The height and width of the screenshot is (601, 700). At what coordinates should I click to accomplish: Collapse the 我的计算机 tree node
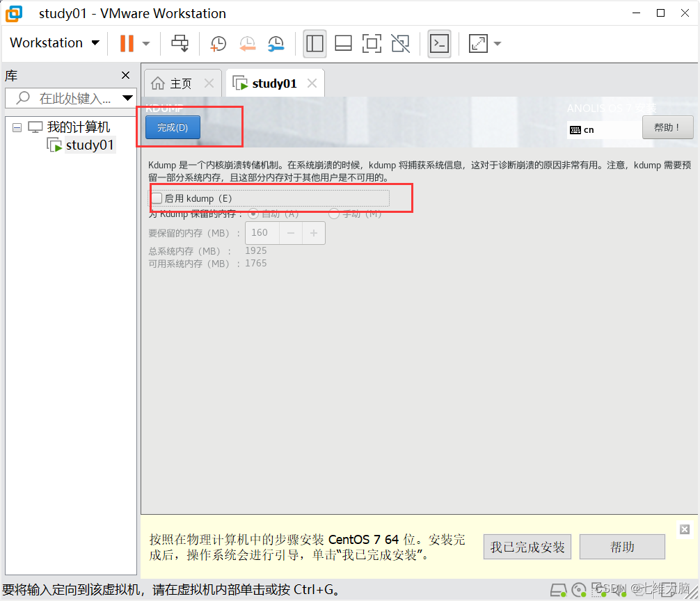point(17,128)
